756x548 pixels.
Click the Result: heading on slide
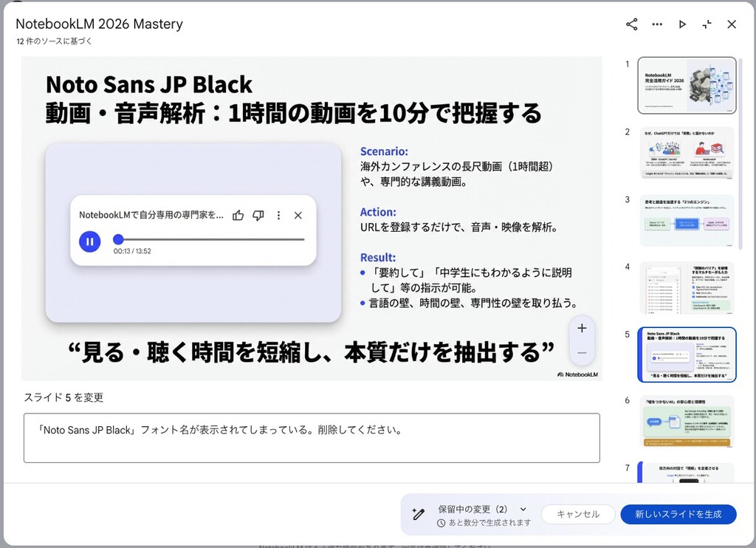coord(378,258)
